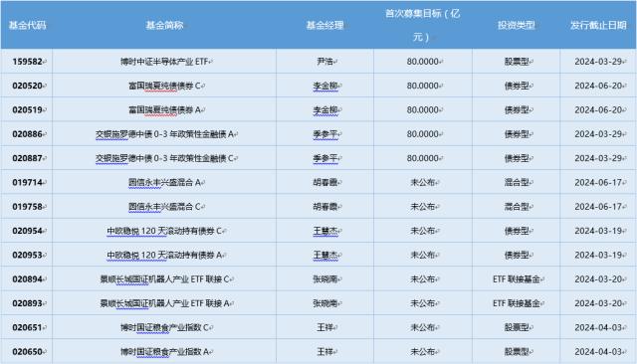Click fund name 中欧稳悦120天滚动持有债券A
This screenshot has height=364, width=637.
coord(164,255)
